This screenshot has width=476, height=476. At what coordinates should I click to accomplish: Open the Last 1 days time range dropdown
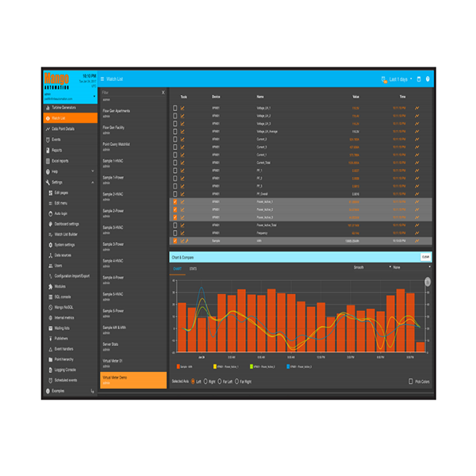(401, 79)
